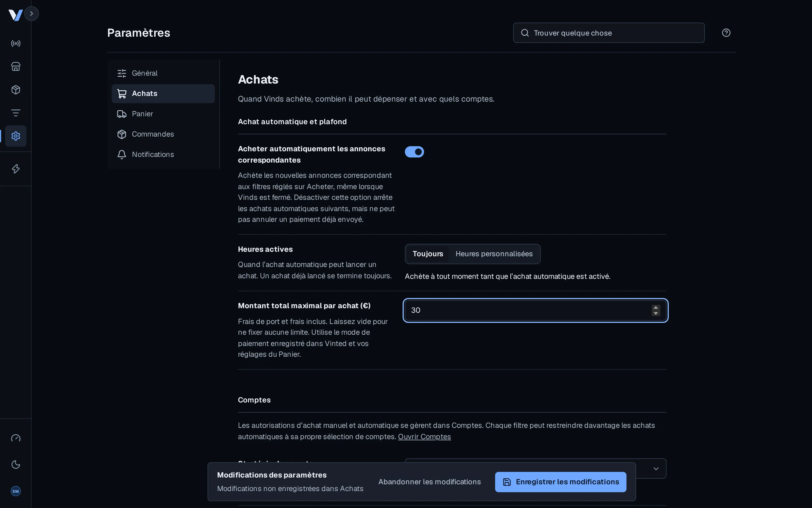Click the Vinds logo icon
Viewport: 812px width, 508px height.
click(16, 15)
